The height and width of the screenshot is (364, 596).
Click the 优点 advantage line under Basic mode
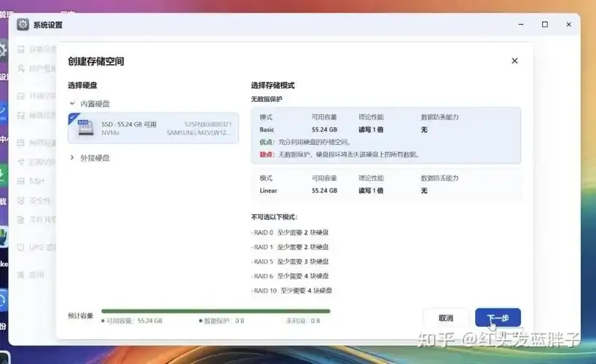click(305, 142)
